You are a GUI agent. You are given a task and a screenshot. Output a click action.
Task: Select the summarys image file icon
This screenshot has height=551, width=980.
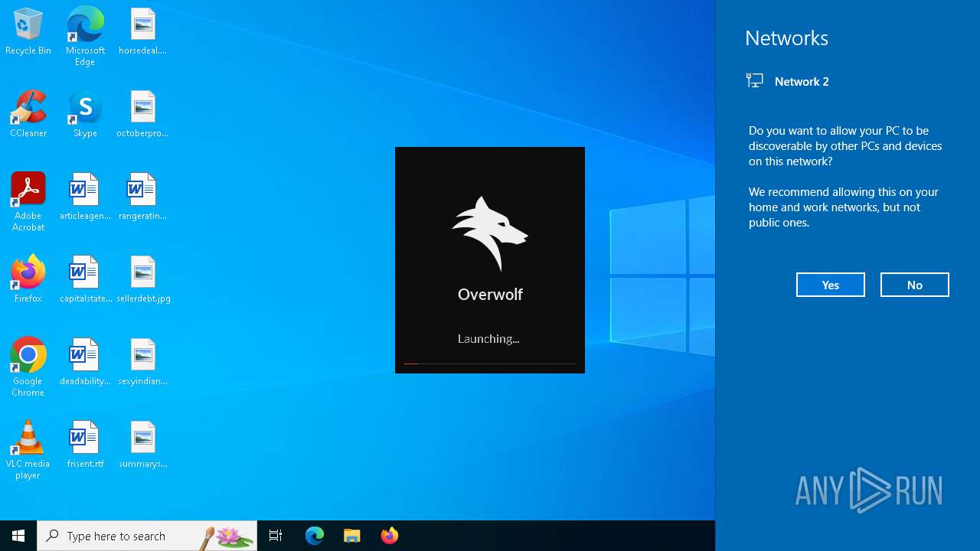[143, 445]
